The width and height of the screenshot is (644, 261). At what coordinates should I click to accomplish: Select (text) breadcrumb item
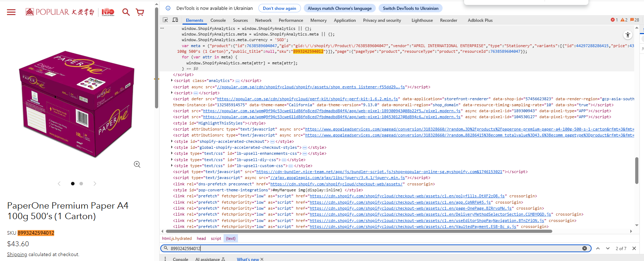click(231, 238)
